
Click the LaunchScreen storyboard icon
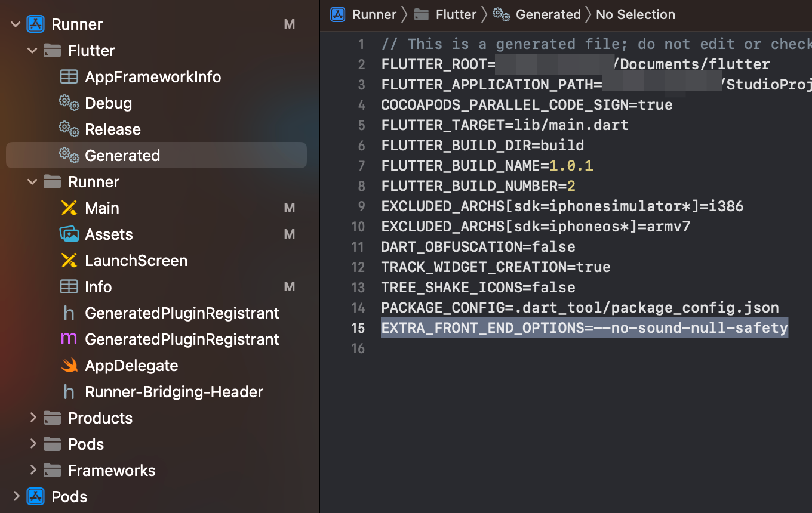(69, 261)
